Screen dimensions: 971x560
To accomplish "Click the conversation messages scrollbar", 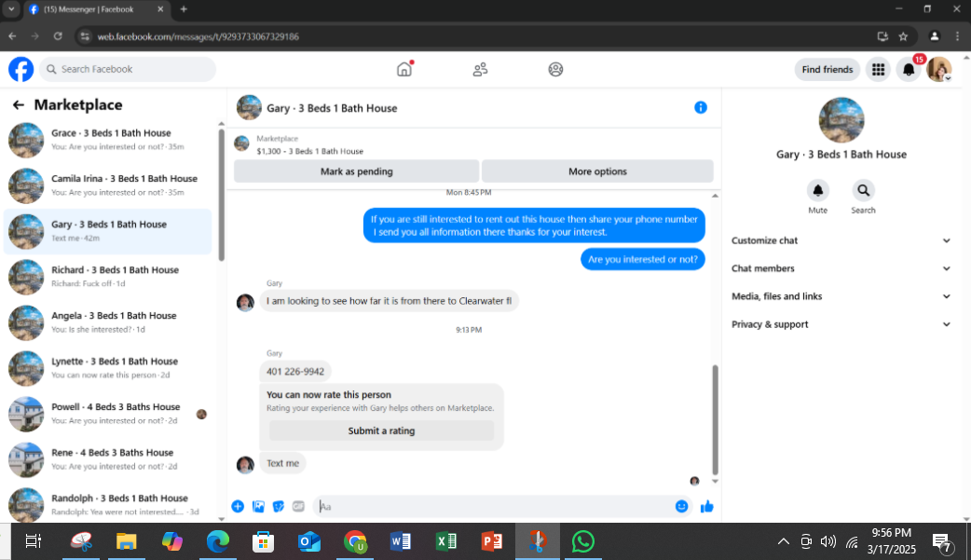I will pyautogui.click(x=716, y=419).
